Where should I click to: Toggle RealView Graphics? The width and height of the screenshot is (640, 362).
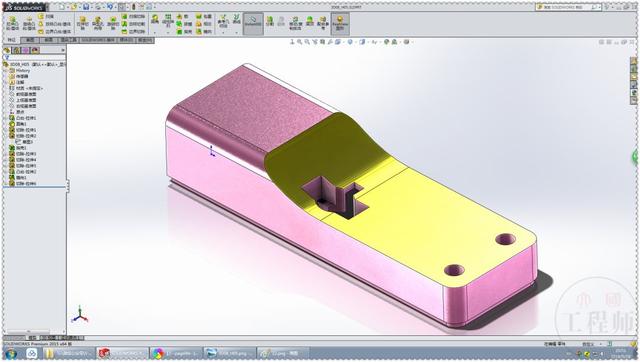pyautogui.click(x=340, y=24)
